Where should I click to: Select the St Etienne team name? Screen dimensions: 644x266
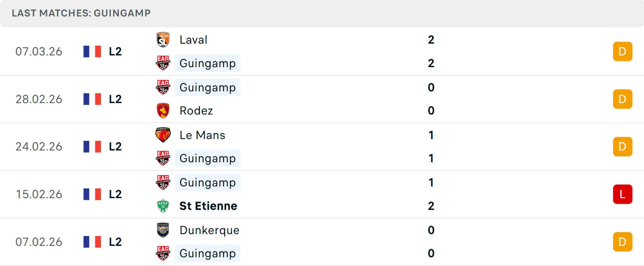click(208, 206)
